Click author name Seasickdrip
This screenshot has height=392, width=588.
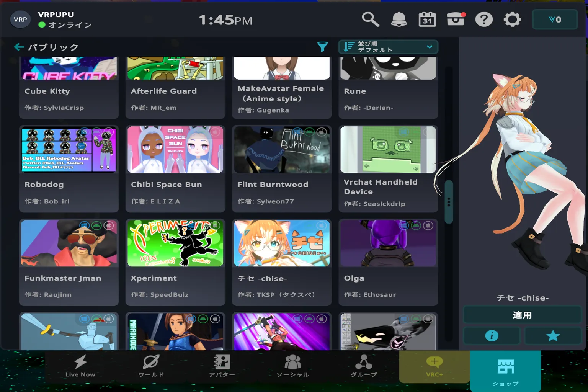(384, 204)
